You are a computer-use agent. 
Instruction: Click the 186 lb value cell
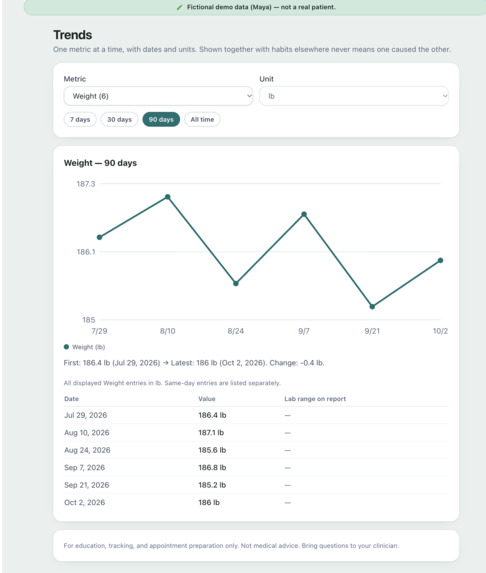(x=209, y=502)
